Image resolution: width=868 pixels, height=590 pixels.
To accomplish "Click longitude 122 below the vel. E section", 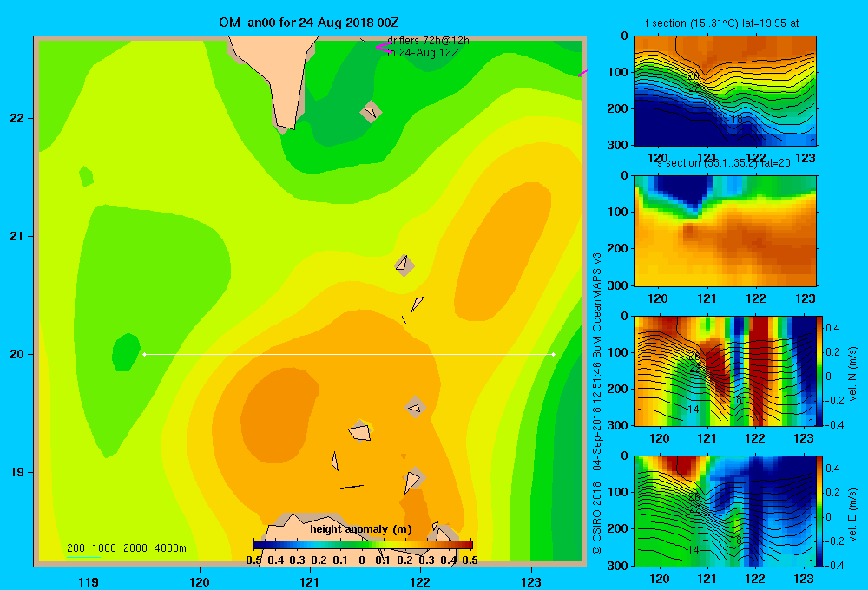I will [755, 579].
